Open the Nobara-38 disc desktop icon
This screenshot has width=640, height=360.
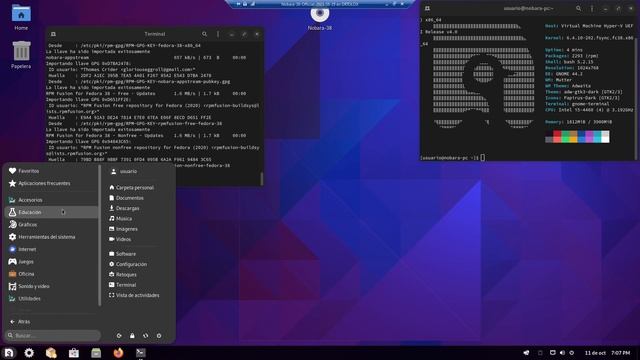point(320,18)
